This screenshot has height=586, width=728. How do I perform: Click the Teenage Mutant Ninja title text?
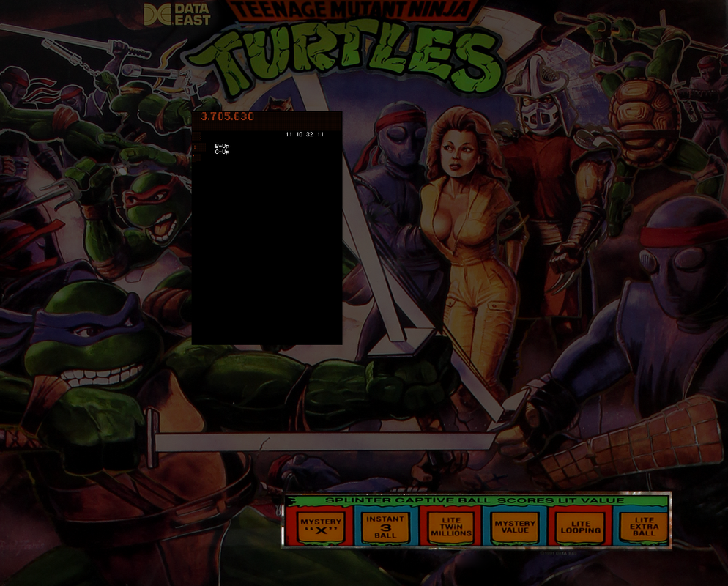353,10
